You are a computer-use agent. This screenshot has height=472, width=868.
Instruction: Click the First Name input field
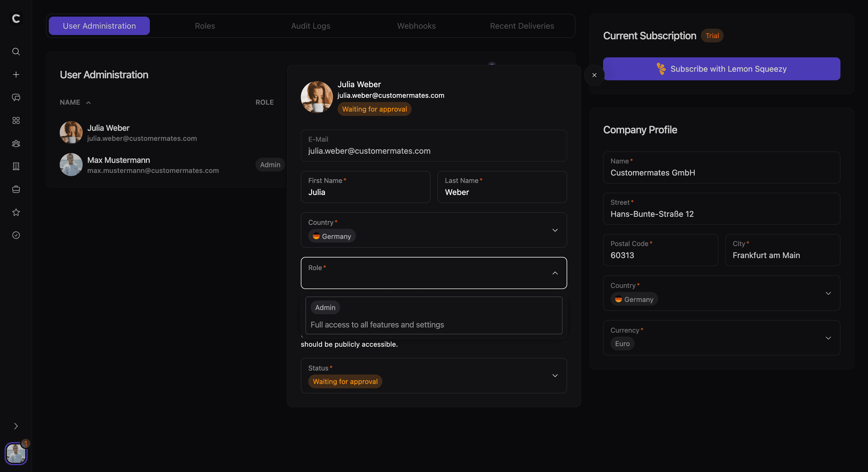click(365, 192)
